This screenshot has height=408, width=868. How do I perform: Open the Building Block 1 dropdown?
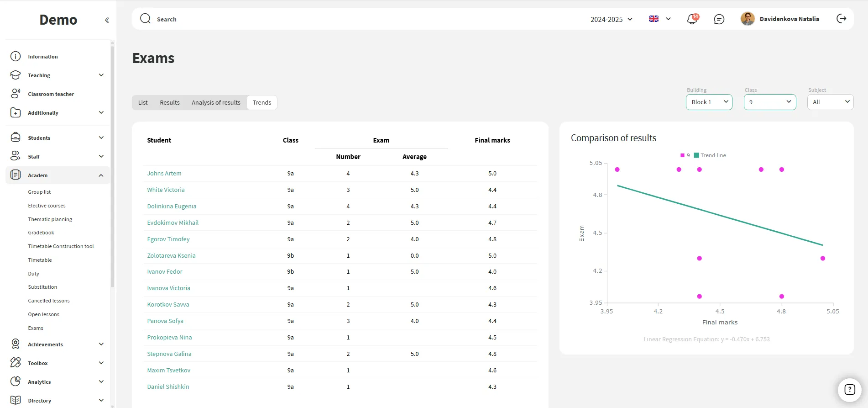click(709, 102)
